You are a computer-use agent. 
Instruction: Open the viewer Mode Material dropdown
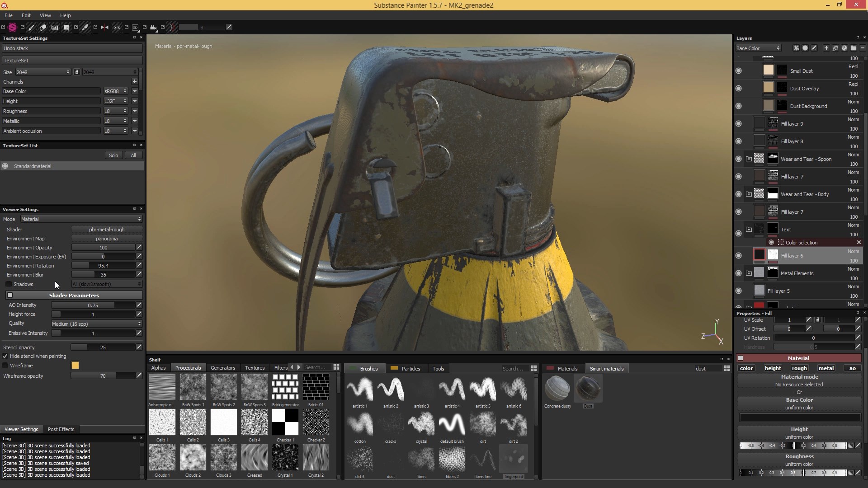pyautogui.click(x=81, y=219)
